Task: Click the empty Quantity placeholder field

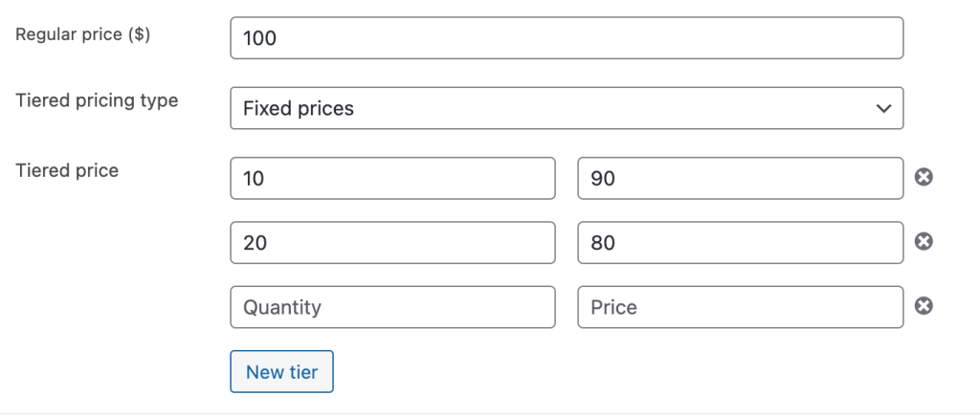Action: (x=392, y=307)
